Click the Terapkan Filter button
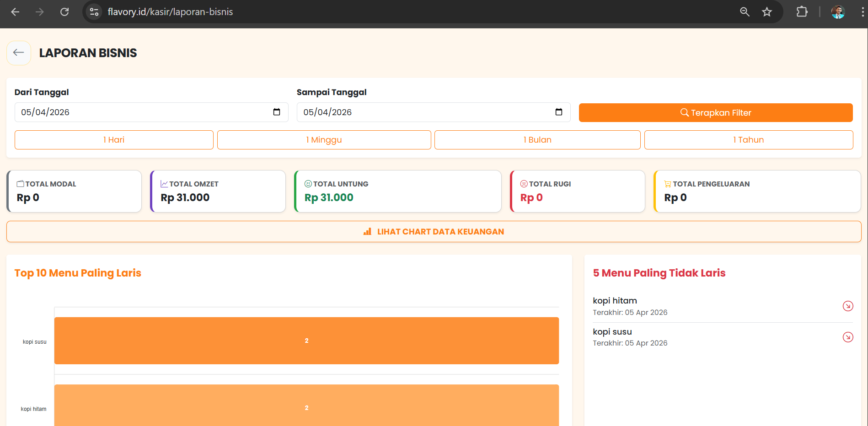Image resolution: width=868 pixels, height=426 pixels. [x=715, y=113]
